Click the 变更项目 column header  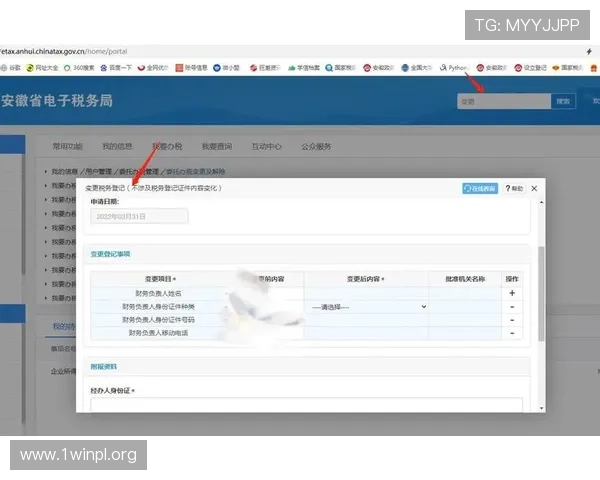coord(160,279)
